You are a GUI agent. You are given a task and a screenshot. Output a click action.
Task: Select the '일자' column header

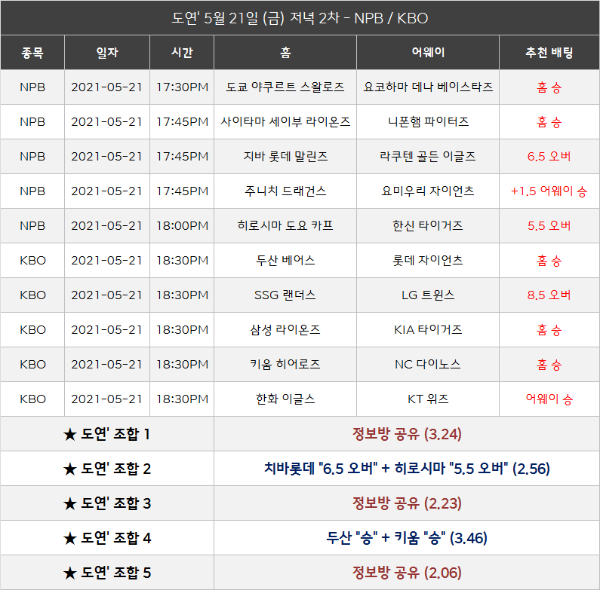(x=107, y=52)
